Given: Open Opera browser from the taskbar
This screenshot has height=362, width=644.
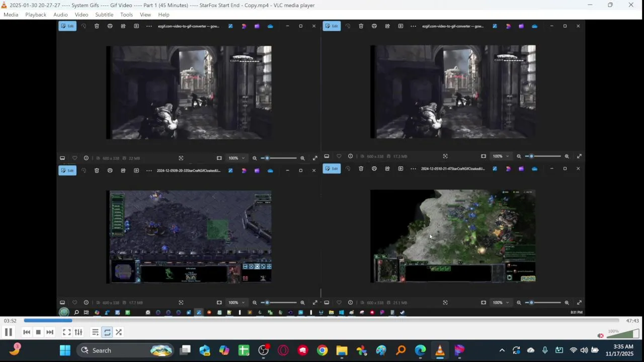Looking at the screenshot, I should click(283, 350).
